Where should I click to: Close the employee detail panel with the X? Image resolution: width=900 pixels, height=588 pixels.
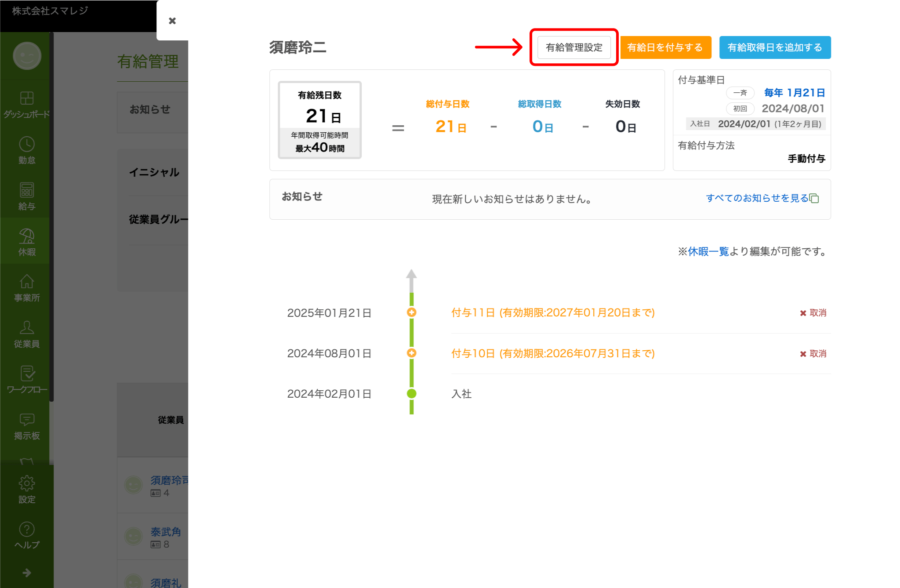coord(172,21)
